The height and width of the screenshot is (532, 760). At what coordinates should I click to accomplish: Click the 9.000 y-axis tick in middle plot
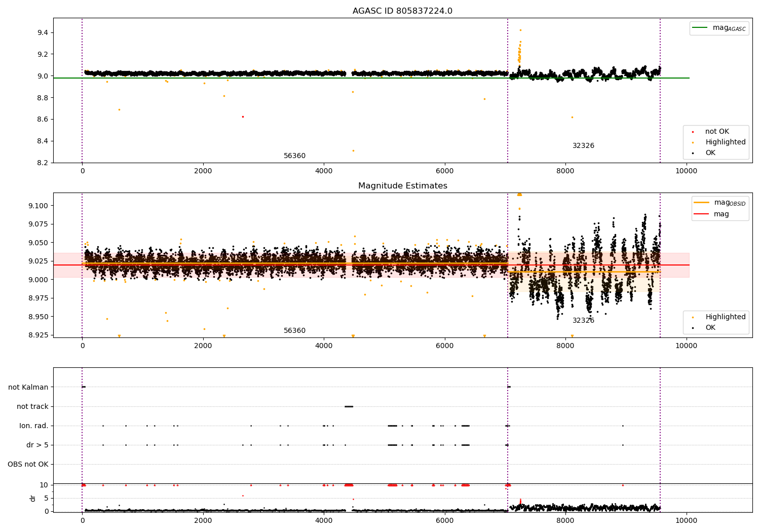(38, 280)
